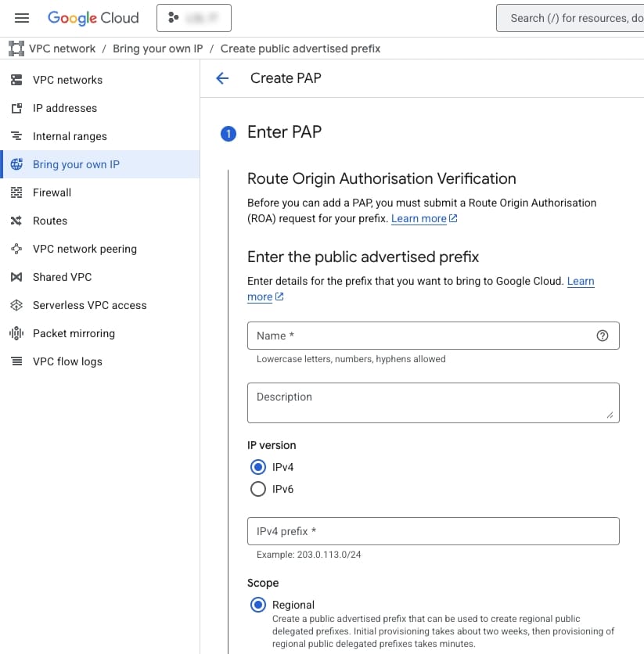This screenshot has width=644, height=654.
Task: Click the Firewall sidebar icon
Action: (16, 192)
